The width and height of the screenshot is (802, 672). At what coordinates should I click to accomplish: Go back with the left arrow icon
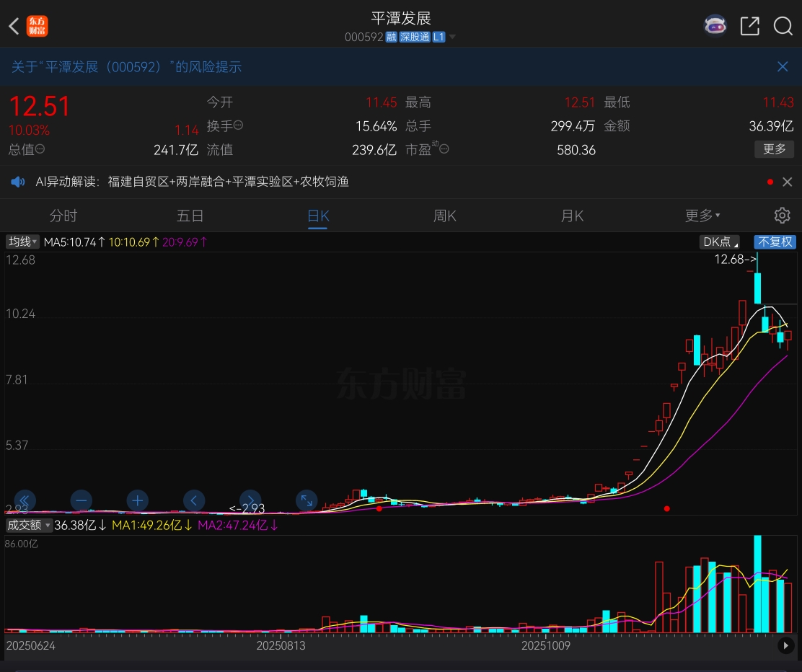(14, 26)
